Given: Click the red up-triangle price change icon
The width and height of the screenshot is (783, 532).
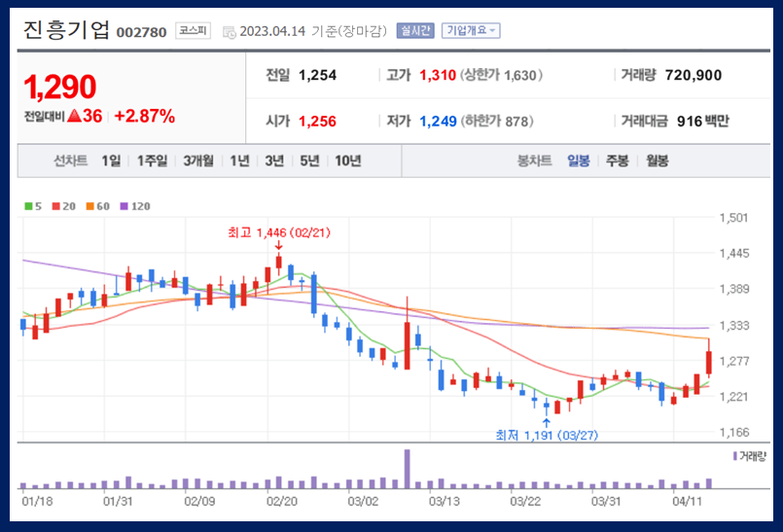Looking at the screenshot, I should coord(74,116).
